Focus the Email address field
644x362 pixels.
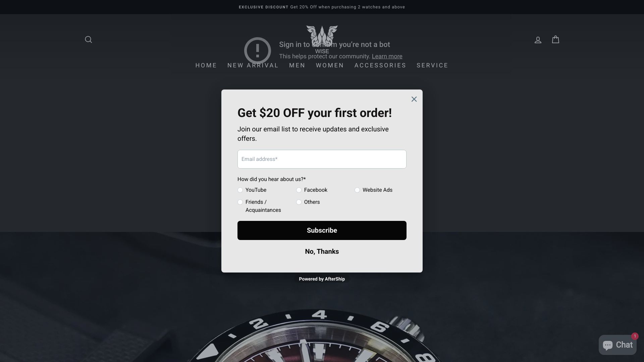click(x=322, y=159)
